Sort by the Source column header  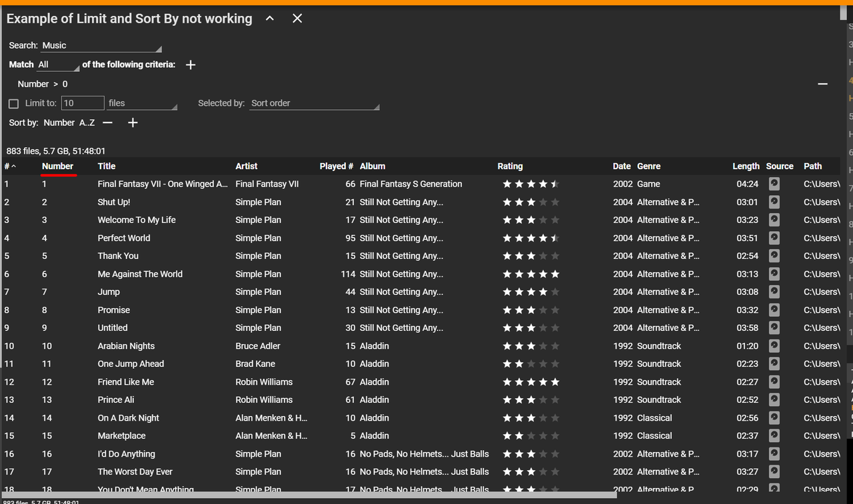pos(780,166)
